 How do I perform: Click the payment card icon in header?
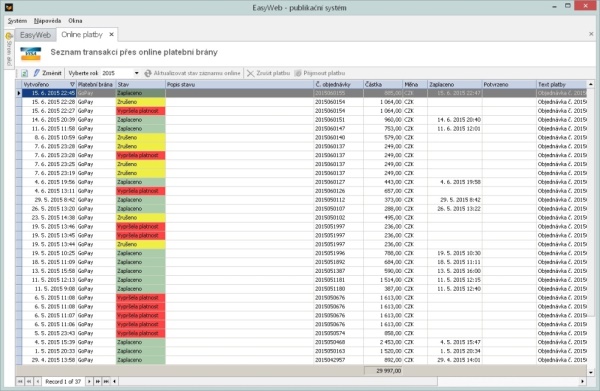coord(31,54)
